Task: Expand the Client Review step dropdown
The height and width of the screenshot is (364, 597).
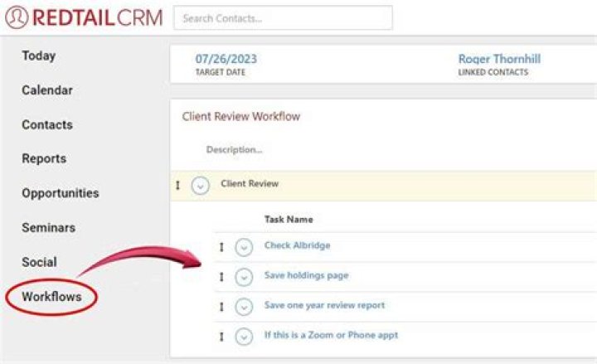Action: click(201, 186)
